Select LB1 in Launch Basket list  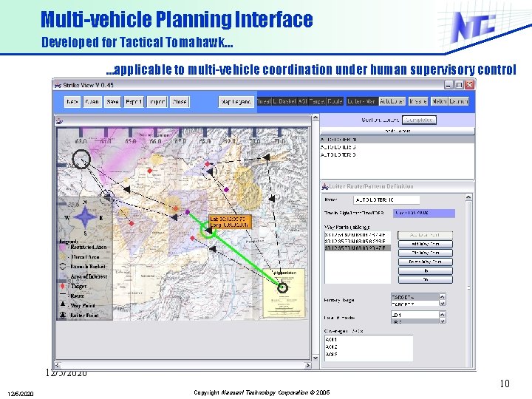[x=415, y=315]
